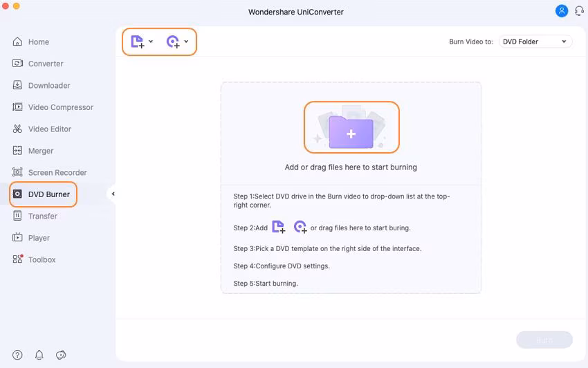
Task: Click the Player label in sidebar
Action: click(39, 238)
